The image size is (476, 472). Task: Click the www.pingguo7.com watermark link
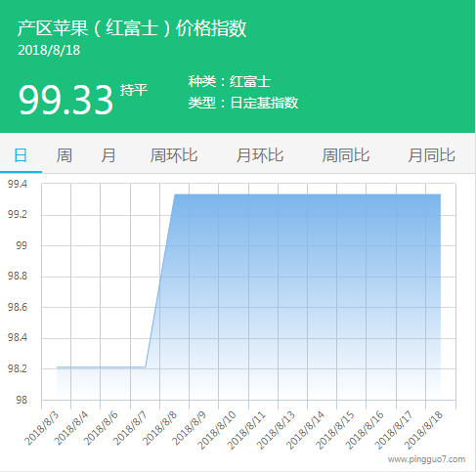(x=426, y=459)
